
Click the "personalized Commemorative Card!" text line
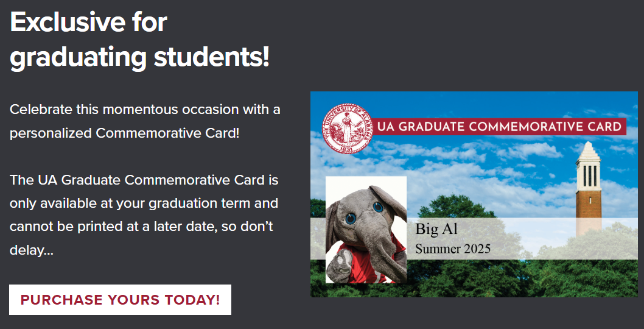click(125, 133)
